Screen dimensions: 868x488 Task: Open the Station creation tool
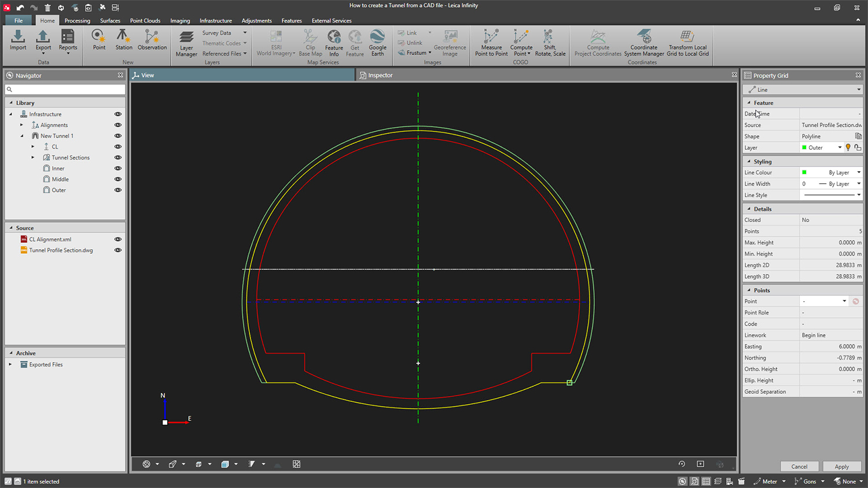click(x=123, y=43)
